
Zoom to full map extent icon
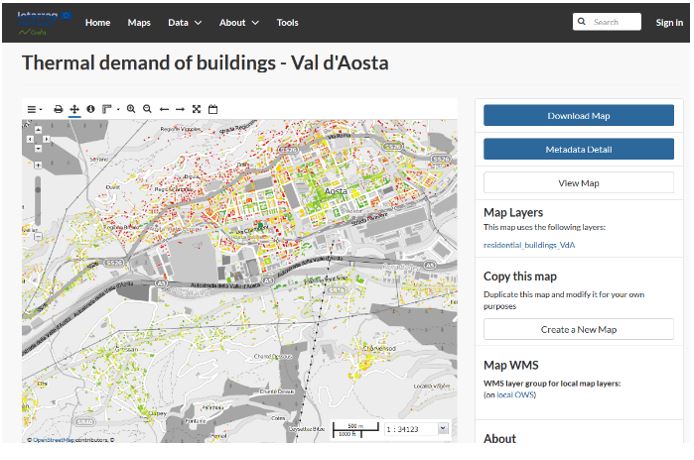click(197, 108)
